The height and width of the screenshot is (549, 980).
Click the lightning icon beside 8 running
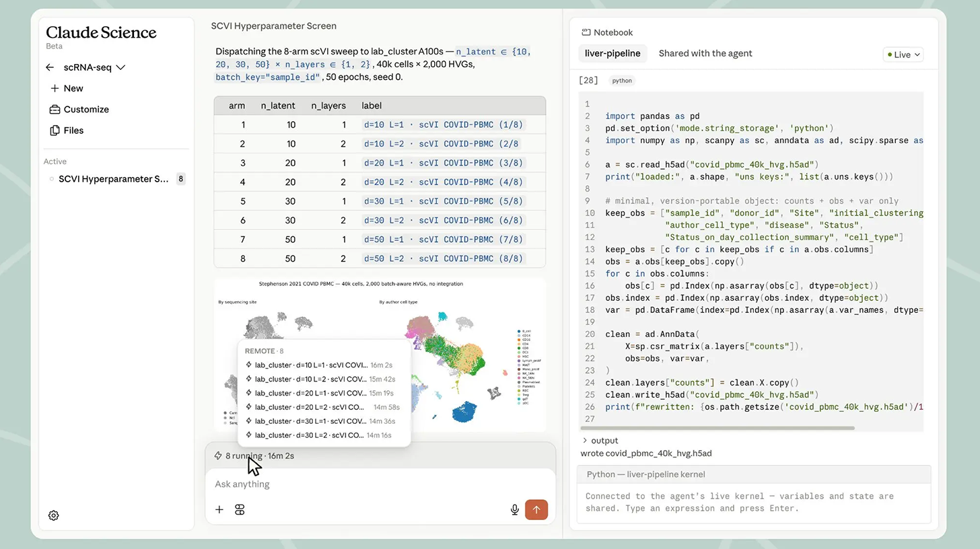(218, 455)
